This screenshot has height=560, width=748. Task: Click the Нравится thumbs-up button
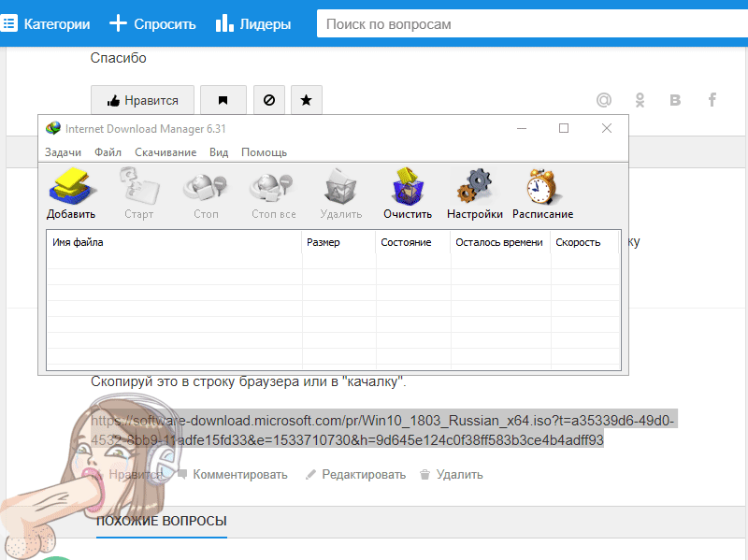(142, 100)
